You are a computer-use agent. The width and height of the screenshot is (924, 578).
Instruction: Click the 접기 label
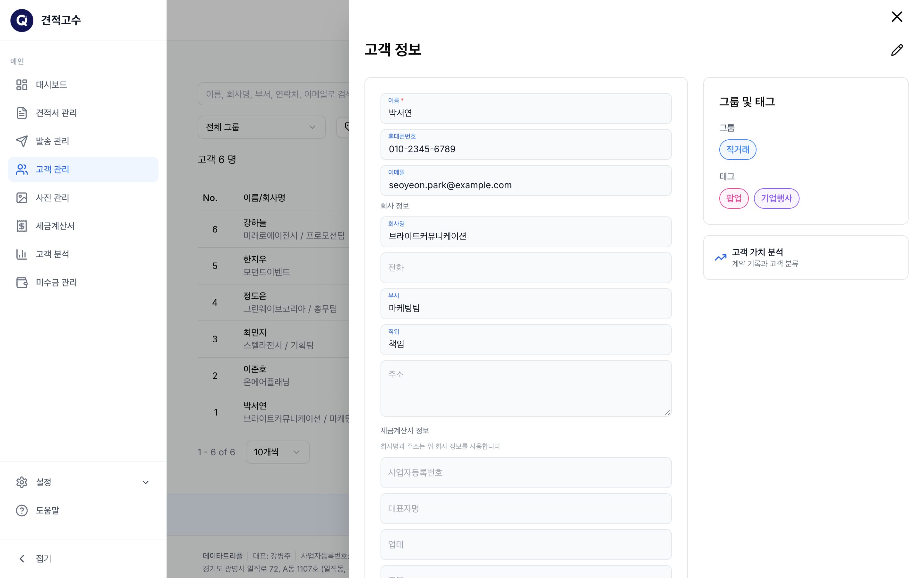tap(44, 558)
